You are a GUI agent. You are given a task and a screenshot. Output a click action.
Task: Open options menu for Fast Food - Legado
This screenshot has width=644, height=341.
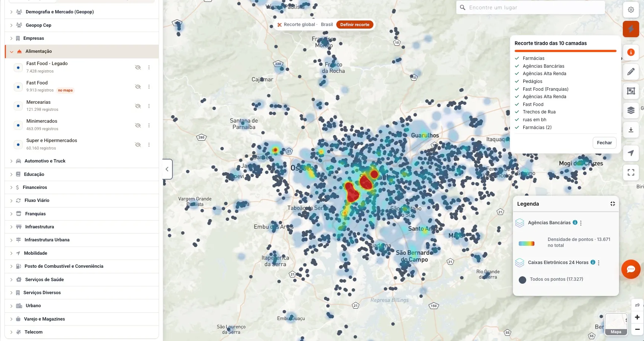pos(149,67)
